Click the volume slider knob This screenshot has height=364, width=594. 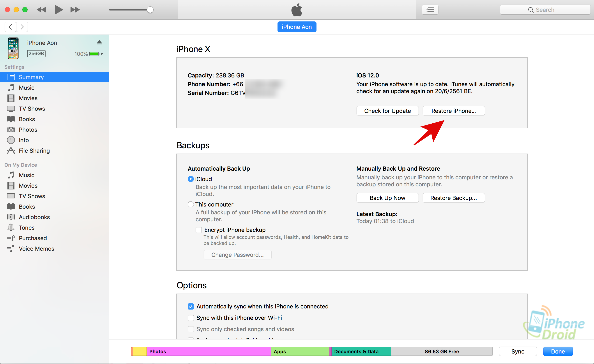click(x=150, y=10)
